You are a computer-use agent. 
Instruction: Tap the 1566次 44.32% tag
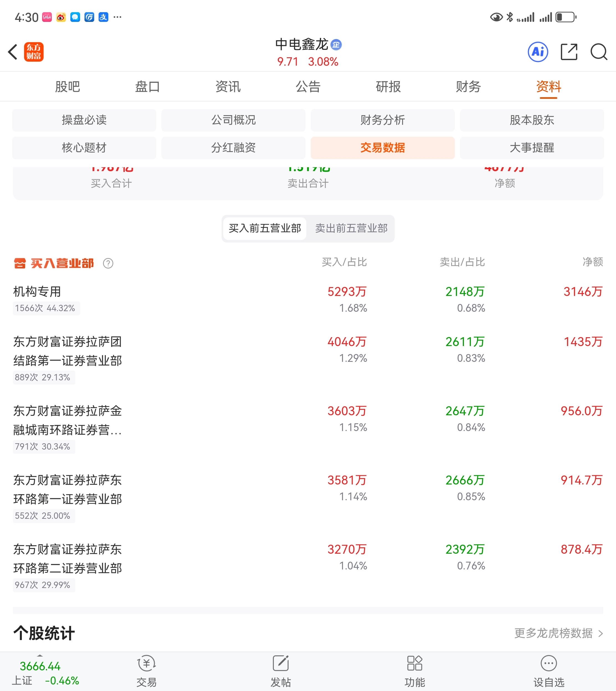click(46, 308)
